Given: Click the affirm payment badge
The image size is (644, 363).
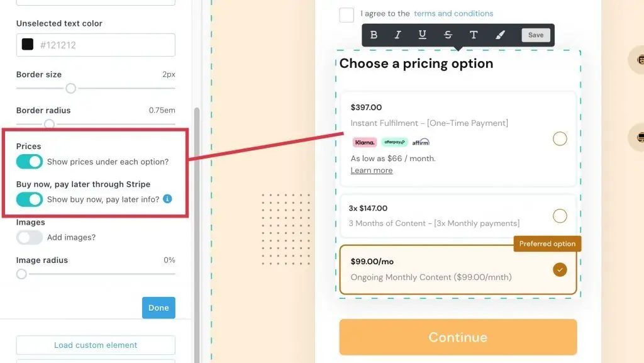Looking at the screenshot, I should pos(420,142).
